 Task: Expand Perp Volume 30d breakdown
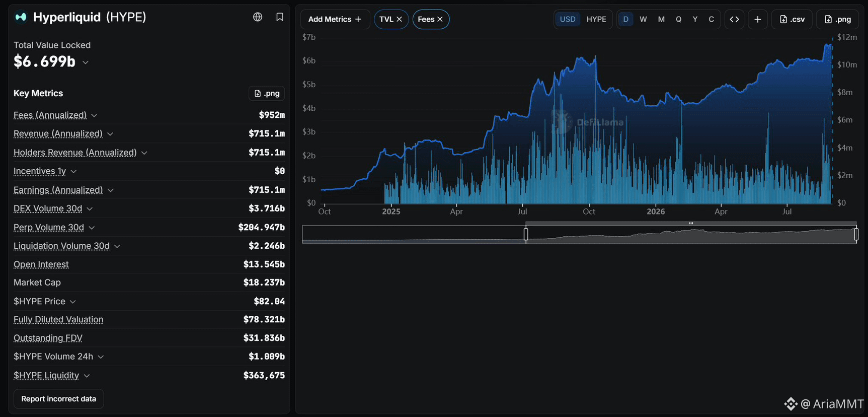[x=92, y=228]
